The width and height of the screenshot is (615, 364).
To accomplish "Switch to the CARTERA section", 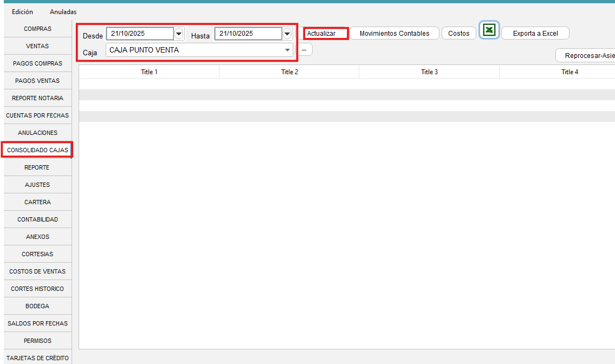I will (38, 202).
